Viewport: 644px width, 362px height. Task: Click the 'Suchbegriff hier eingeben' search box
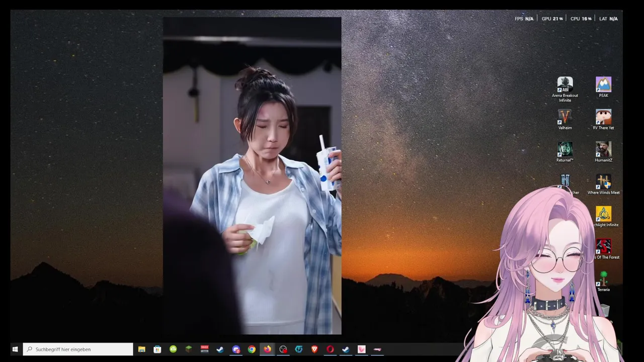pyautogui.click(x=78, y=349)
